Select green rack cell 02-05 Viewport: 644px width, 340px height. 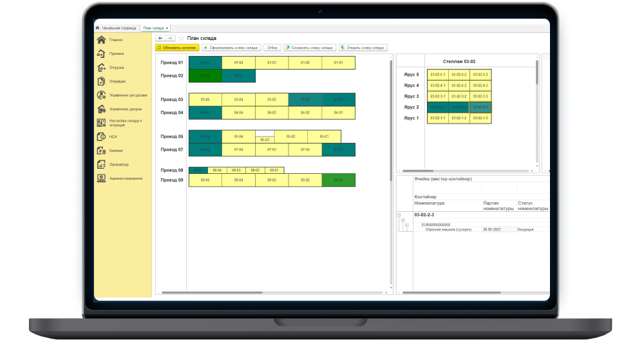click(x=205, y=76)
